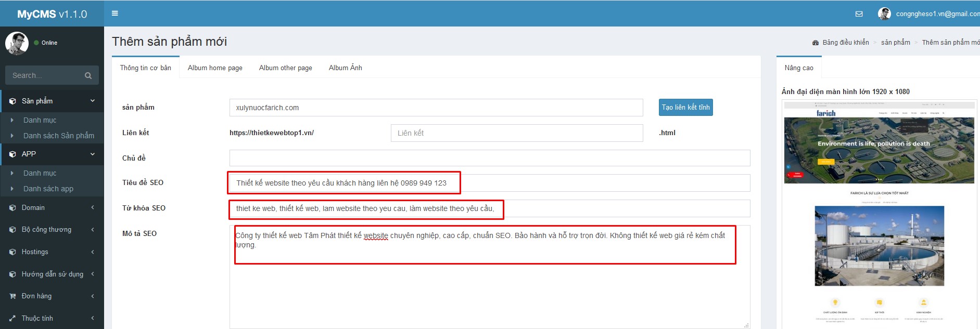The image size is (980, 329).
Task: Click the search magnifier icon in sidebar
Action: [88, 76]
